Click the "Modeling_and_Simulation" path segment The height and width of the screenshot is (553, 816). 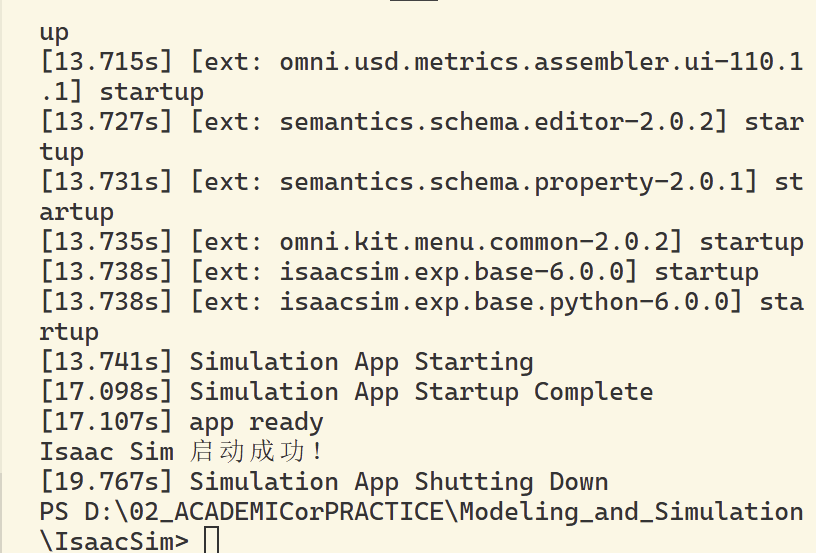pos(632,511)
